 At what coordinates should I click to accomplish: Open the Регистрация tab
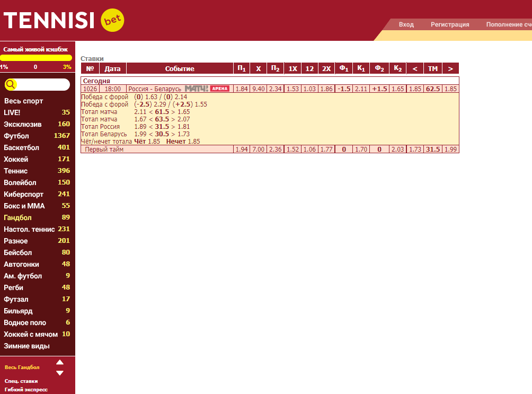point(450,24)
